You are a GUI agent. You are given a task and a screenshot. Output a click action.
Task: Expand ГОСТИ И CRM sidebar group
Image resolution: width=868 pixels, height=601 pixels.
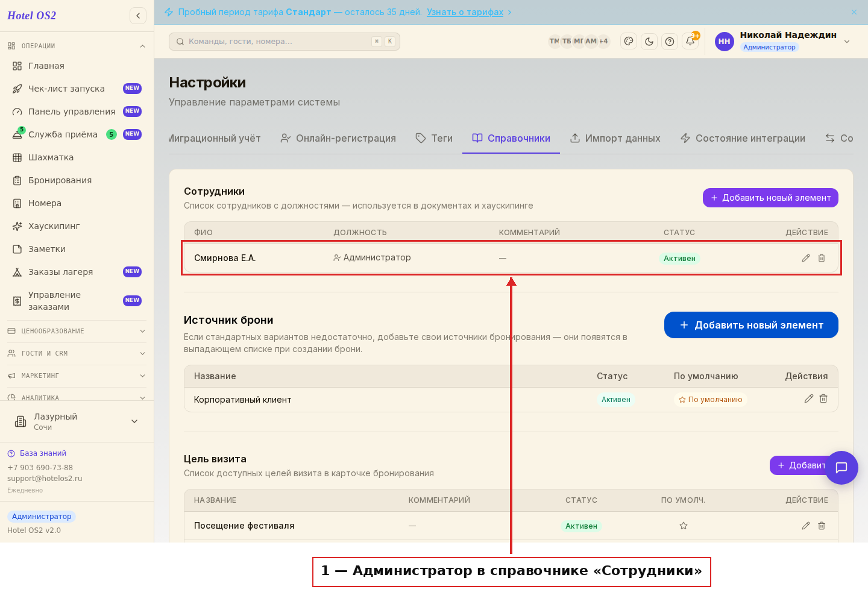pos(77,353)
